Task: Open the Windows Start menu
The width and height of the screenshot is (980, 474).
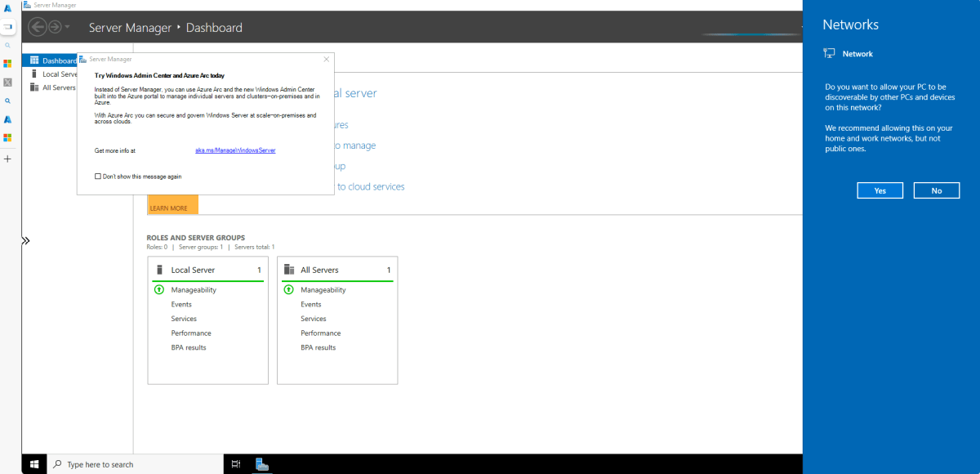Action: [x=34, y=464]
